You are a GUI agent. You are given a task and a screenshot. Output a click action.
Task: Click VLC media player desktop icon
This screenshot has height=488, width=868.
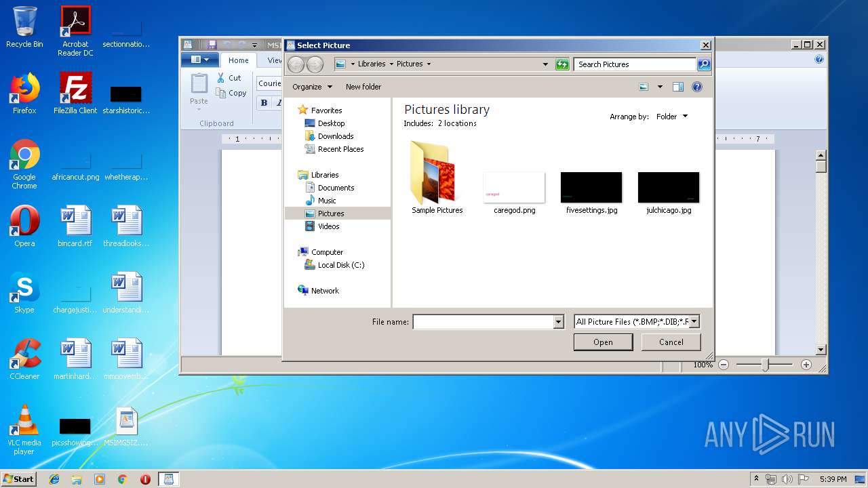[x=24, y=430]
